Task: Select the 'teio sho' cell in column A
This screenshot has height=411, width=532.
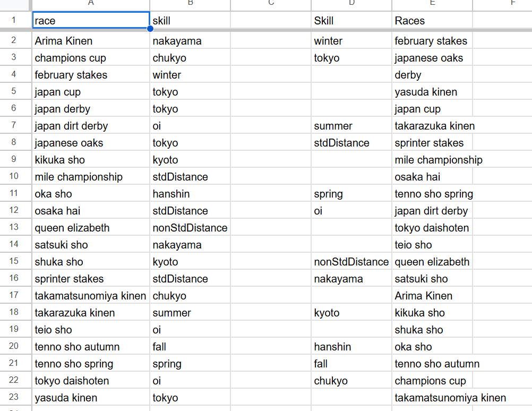Action: click(x=91, y=329)
